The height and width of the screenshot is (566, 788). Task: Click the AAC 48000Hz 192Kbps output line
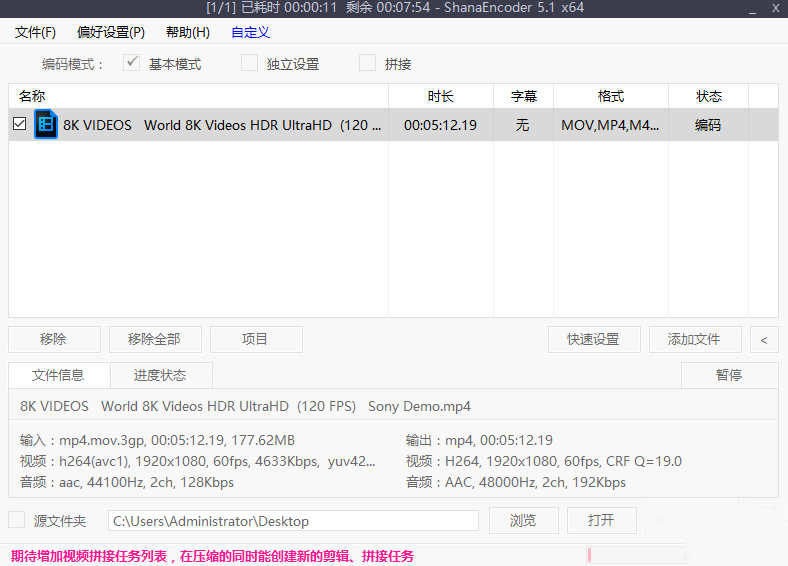(516, 482)
